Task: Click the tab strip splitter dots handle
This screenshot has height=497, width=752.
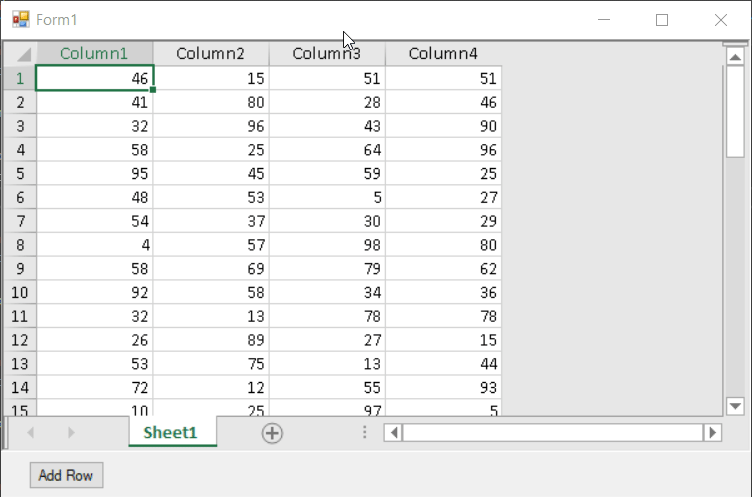Action: coord(364,433)
